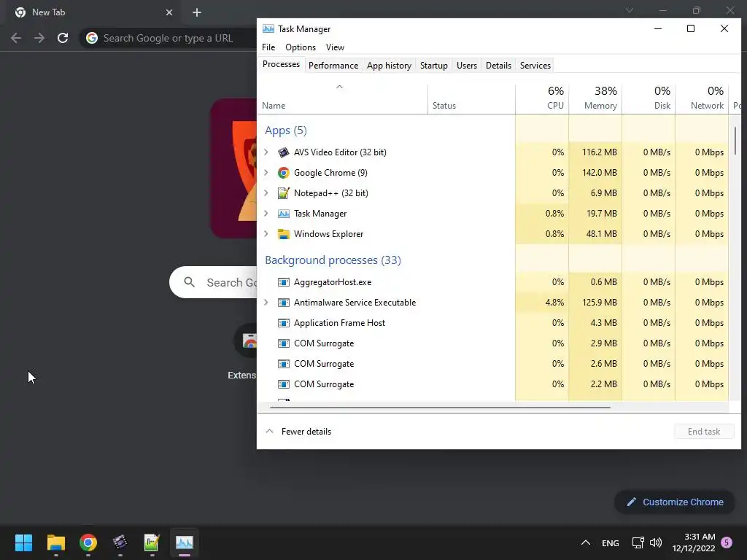
Task: Click the End task button
Action: [x=704, y=432]
